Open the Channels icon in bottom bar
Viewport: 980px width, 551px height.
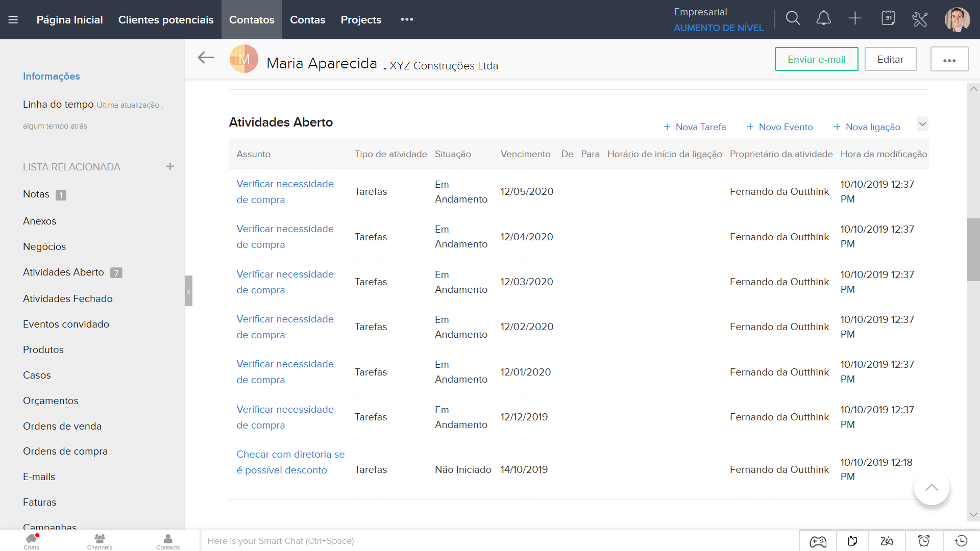100,541
